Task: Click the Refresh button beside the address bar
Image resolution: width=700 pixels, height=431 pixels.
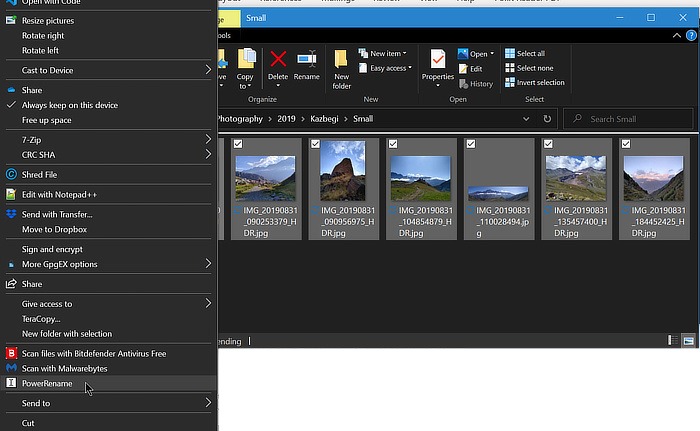Action: point(547,119)
